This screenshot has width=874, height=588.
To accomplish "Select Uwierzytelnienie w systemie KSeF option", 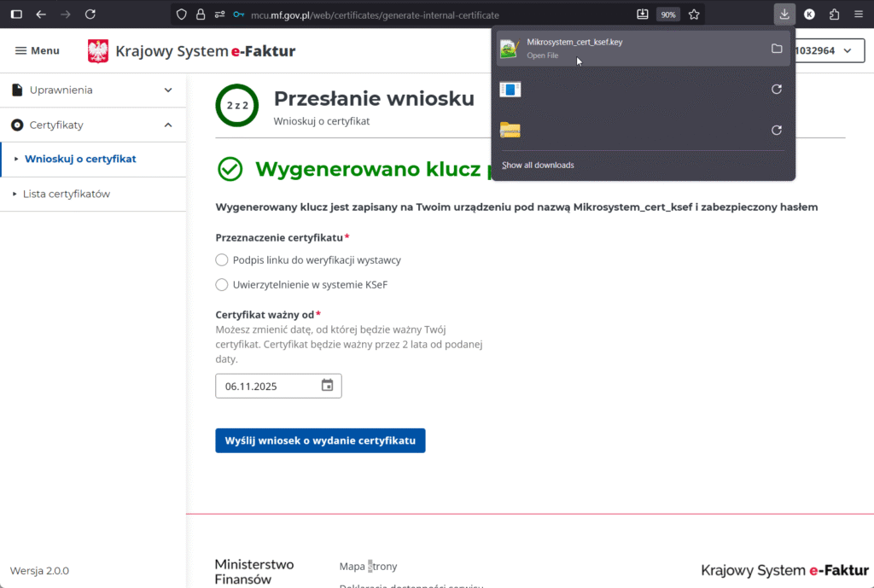I will pos(222,285).
